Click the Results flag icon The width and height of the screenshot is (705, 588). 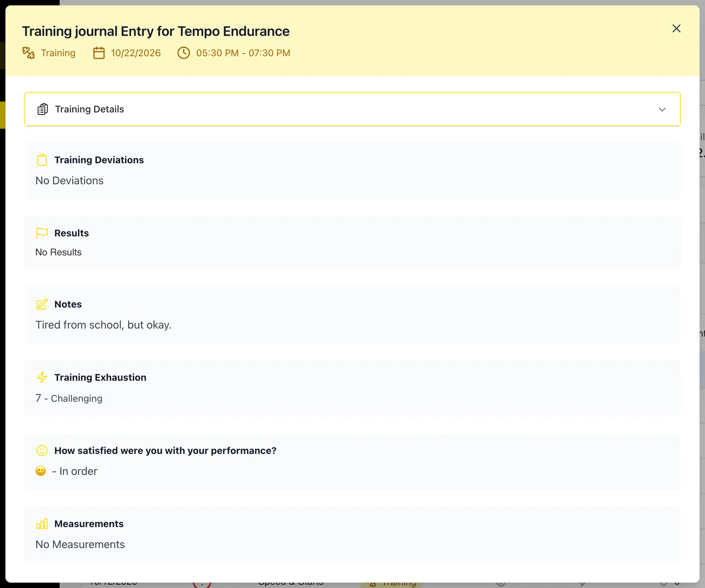pyautogui.click(x=42, y=233)
